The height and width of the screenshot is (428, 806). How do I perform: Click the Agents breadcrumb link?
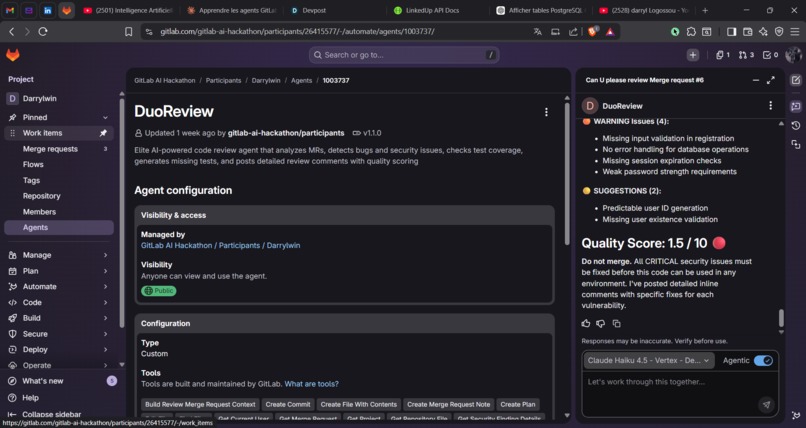click(x=301, y=81)
